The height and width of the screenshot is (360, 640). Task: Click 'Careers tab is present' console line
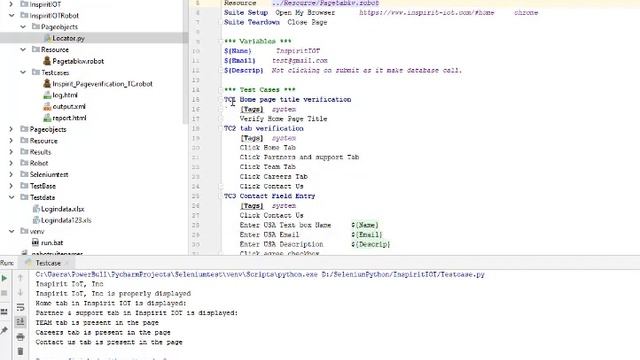pyautogui.click(x=103, y=332)
